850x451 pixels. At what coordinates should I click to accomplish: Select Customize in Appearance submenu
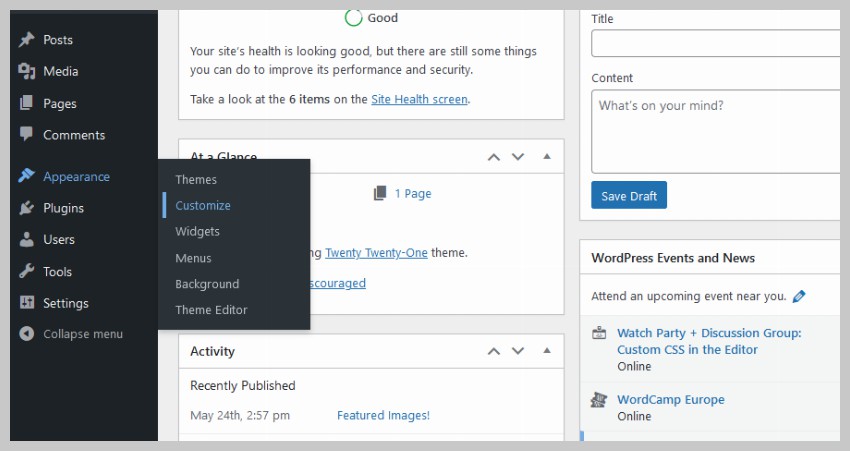tap(203, 205)
